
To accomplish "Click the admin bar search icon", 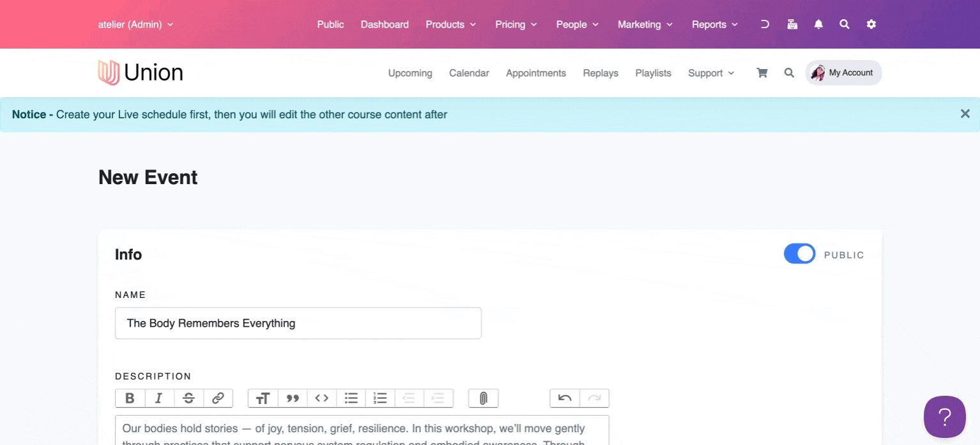I will tap(845, 24).
